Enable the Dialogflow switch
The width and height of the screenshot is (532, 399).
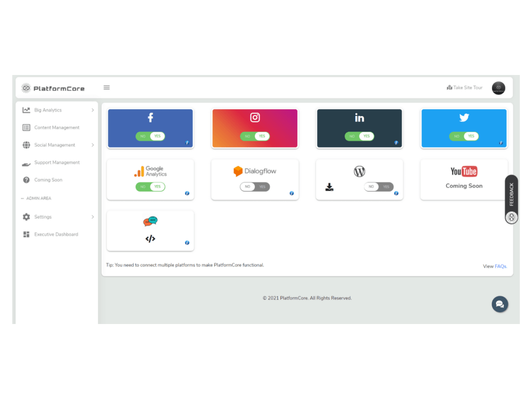pyautogui.click(x=255, y=187)
